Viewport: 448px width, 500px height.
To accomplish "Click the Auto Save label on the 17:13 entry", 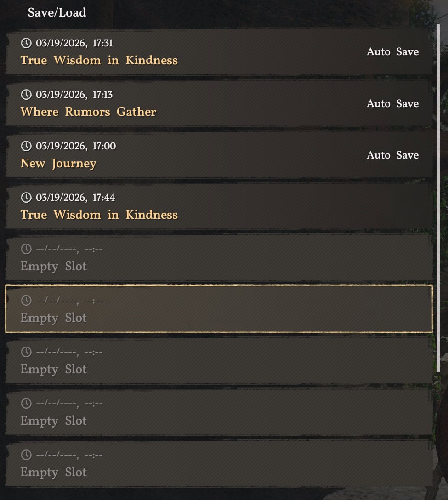I will click(x=392, y=104).
